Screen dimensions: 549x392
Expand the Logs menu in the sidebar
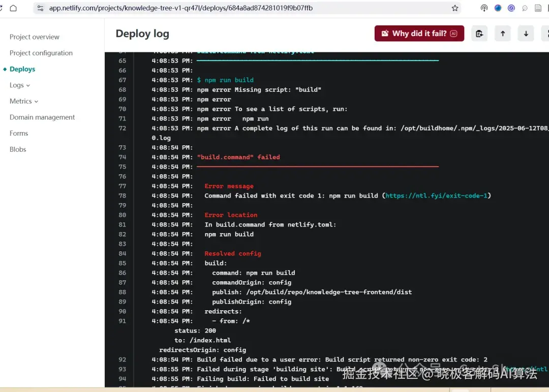click(x=20, y=85)
